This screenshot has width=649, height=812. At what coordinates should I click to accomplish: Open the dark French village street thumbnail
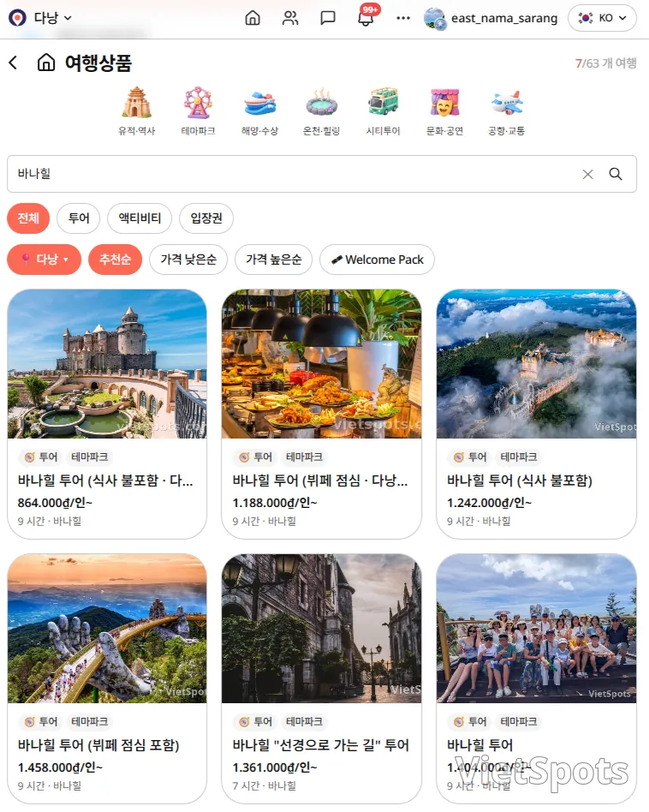pos(321,629)
